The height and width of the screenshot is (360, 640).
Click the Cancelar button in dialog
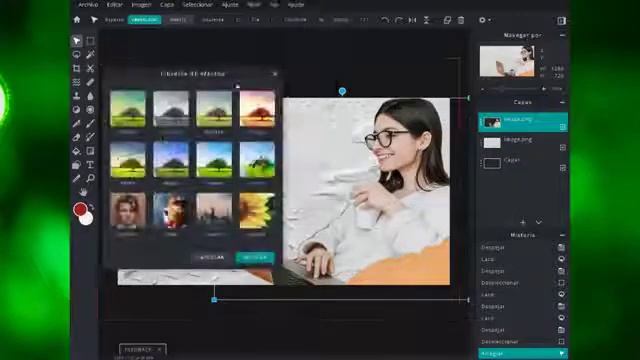tap(211, 258)
